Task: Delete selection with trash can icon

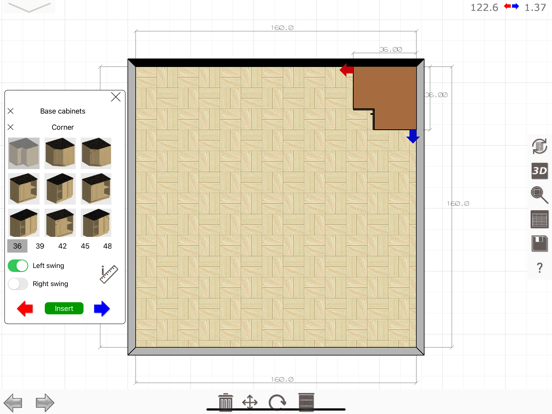Action: [225, 402]
